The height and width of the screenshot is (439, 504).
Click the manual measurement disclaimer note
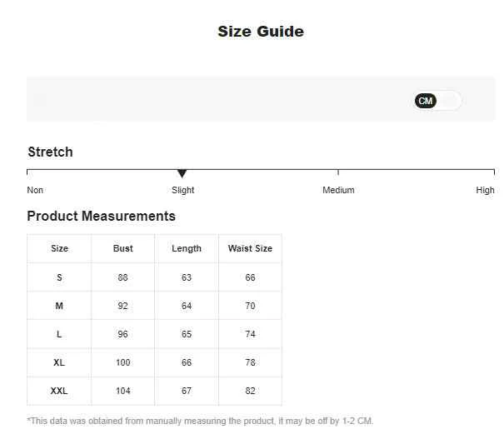[x=200, y=421]
